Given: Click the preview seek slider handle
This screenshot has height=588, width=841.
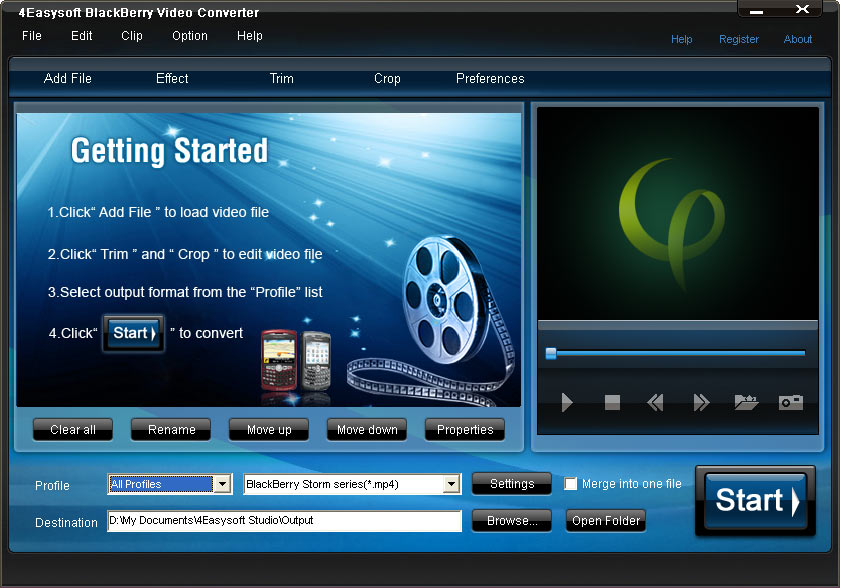Looking at the screenshot, I should (x=551, y=353).
